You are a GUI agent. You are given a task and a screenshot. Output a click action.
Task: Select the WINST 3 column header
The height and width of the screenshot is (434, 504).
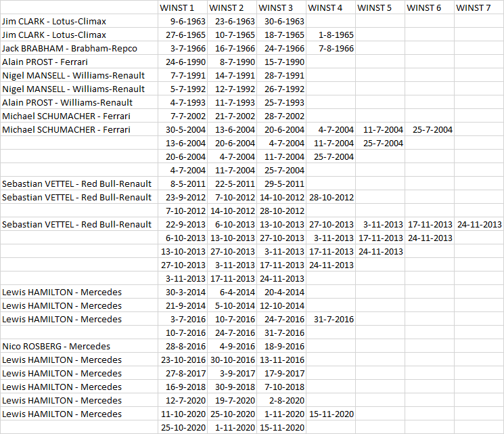coord(281,7)
